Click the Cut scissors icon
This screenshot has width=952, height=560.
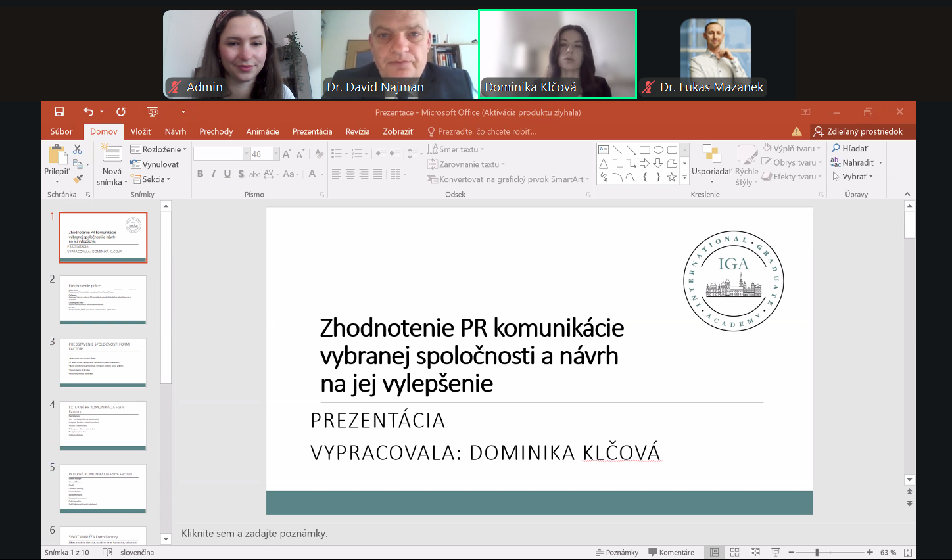tap(78, 150)
